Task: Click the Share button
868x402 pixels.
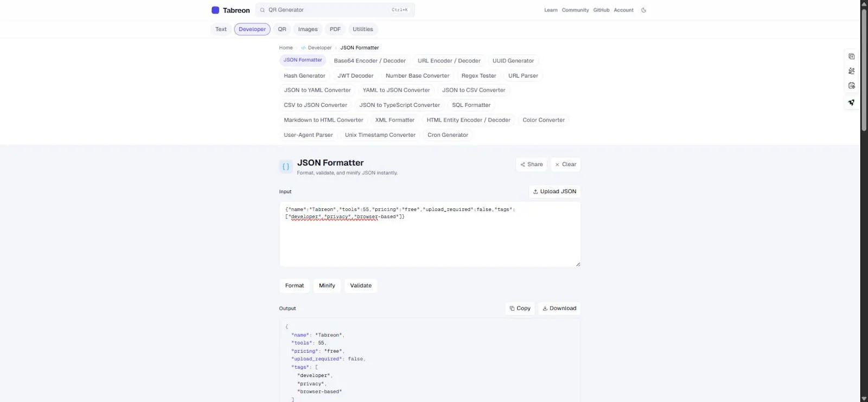Action: click(531, 164)
